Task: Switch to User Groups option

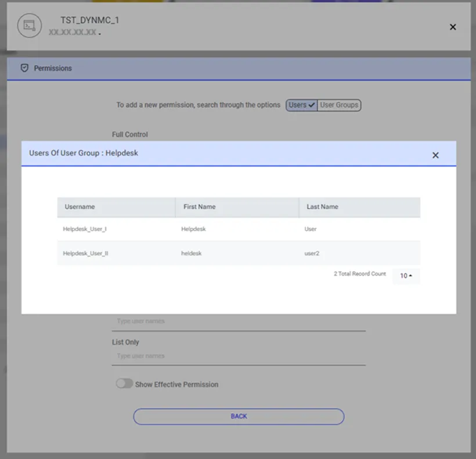Action: [339, 105]
